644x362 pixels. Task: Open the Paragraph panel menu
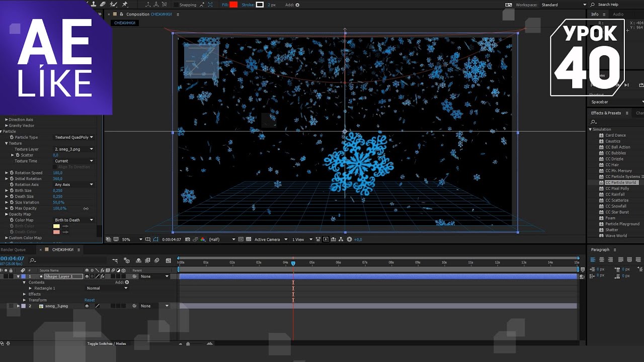click(x=614, y=249)
